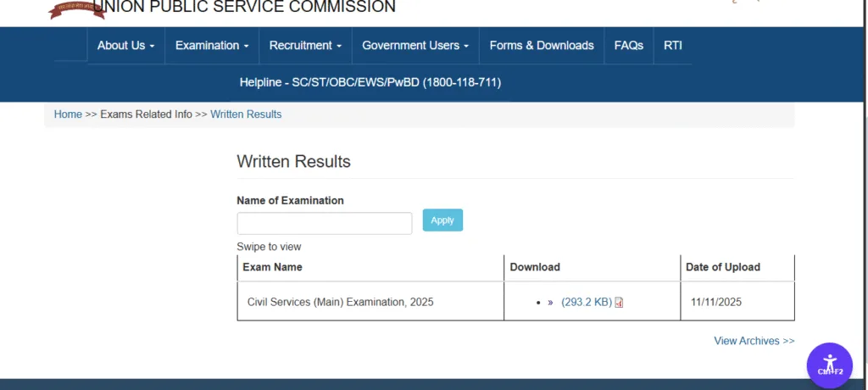The width and height of the screenshot is (868, 390).
Task: Expand the Government Users dropdown menu
Action: tap(415, 46)
